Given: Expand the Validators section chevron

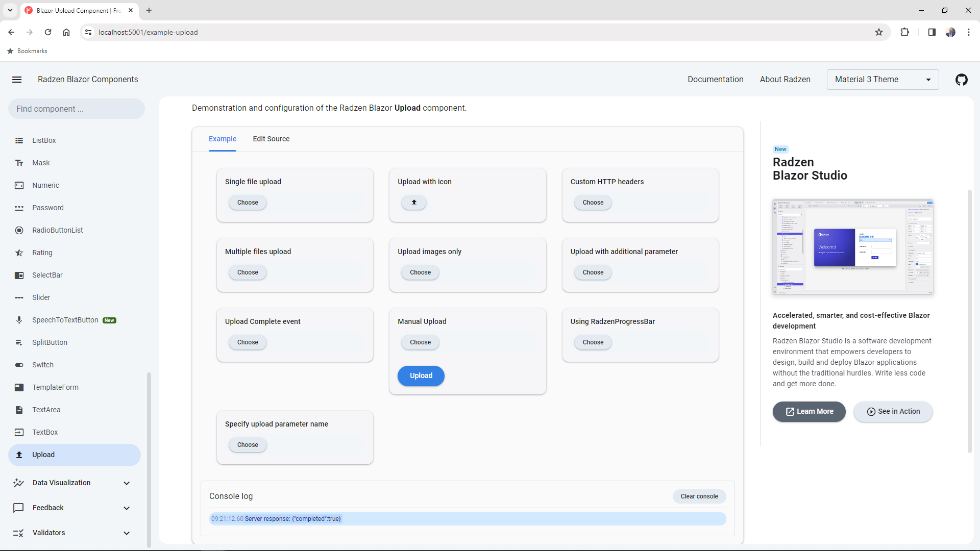Looking at the screenshot, I should (x=127, y=533).
